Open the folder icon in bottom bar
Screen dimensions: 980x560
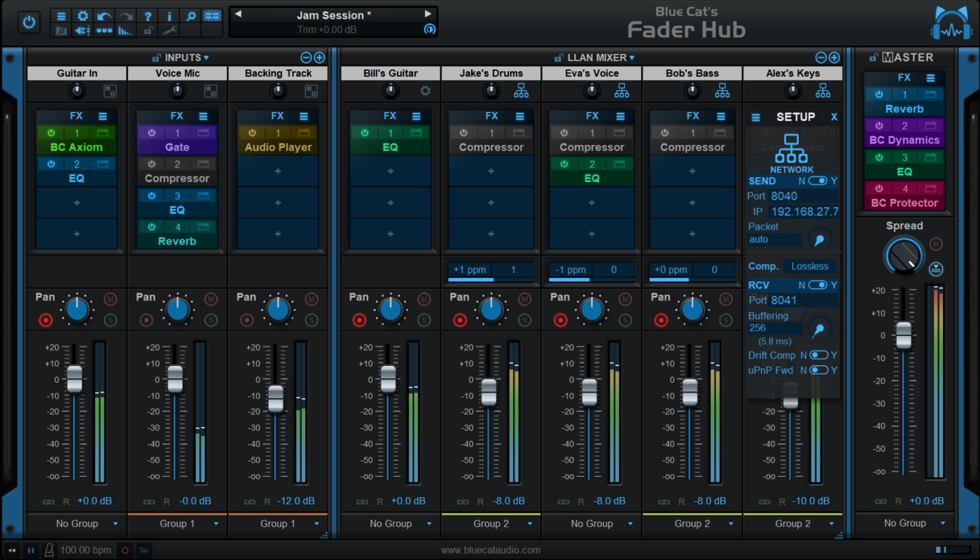point(143,550)
